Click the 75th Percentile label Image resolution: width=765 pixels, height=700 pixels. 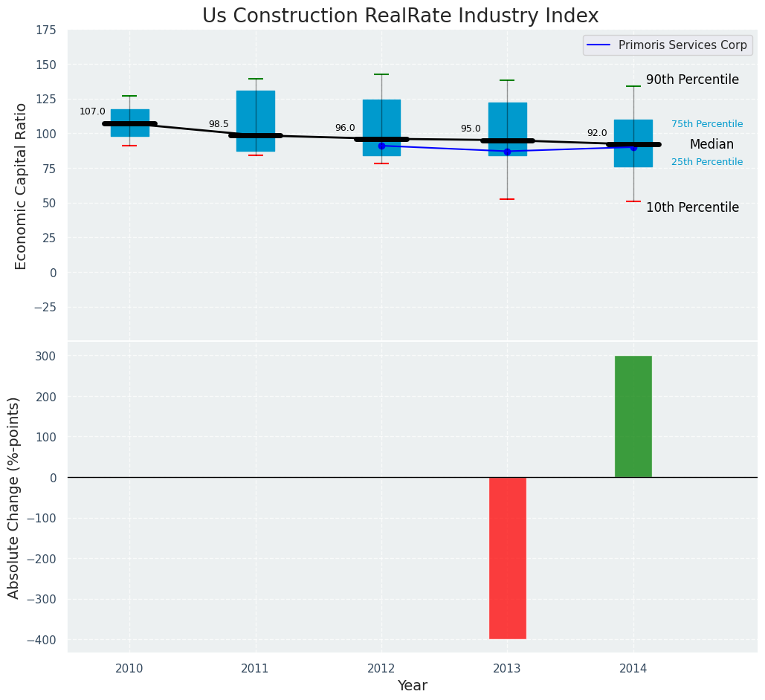pos(707,124)
